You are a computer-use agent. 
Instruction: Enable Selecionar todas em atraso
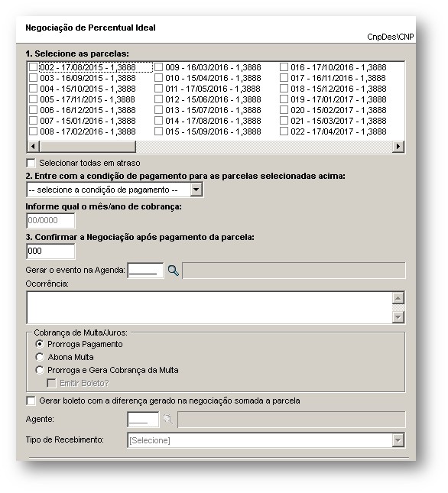point(31,163)
